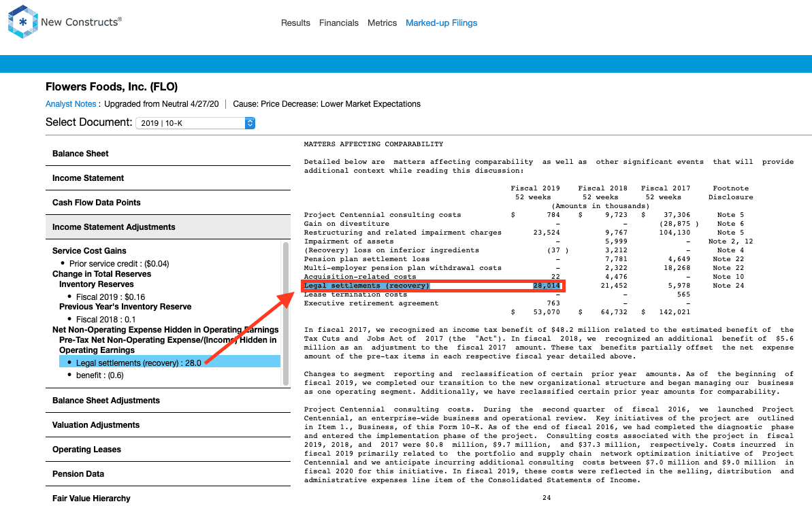Expand the Fair Value Hierarchy section
Image resolution: width=812 pixels, height=506 pixels.
168,498
